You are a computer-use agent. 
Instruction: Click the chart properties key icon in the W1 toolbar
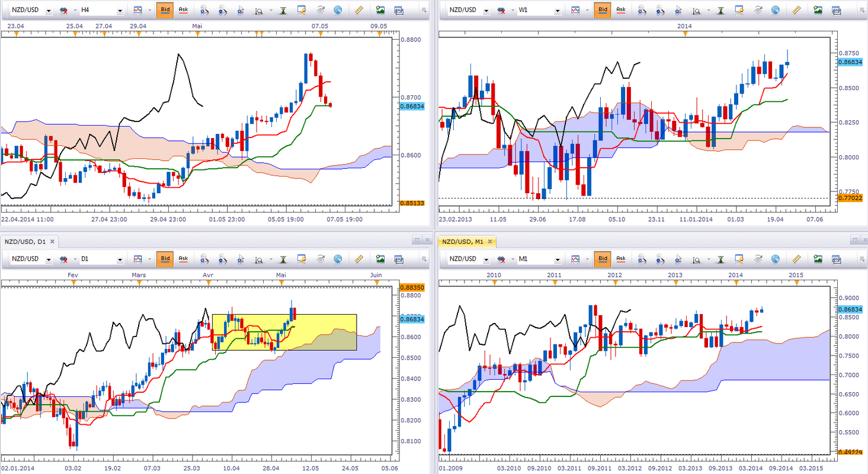pos(740,10)
